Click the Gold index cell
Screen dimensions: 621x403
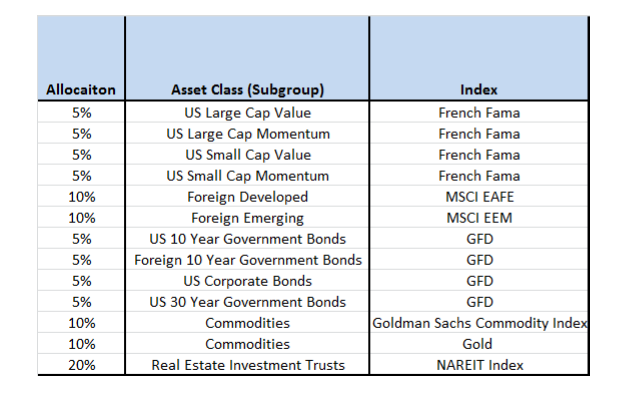coord(479,344)
